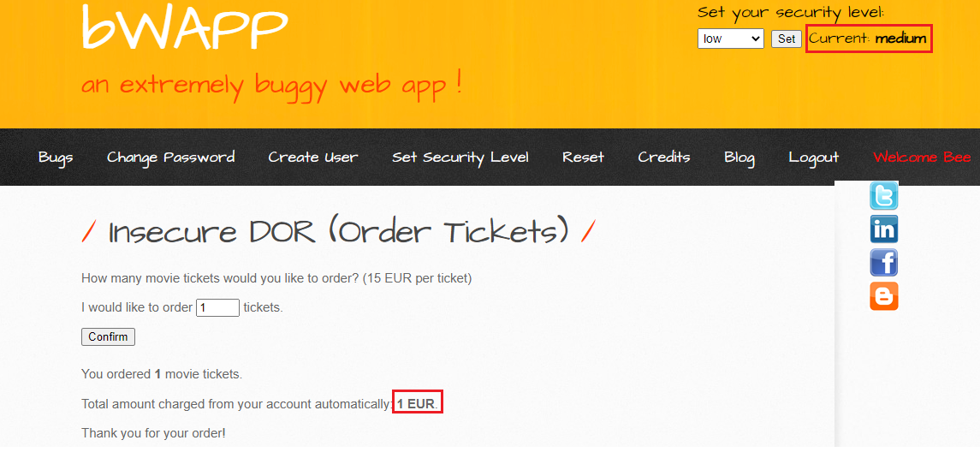The width and height of the screenshot is (980, 464).
Task: Click Logout in the navigation bar
Action: (x=814, y=158)
